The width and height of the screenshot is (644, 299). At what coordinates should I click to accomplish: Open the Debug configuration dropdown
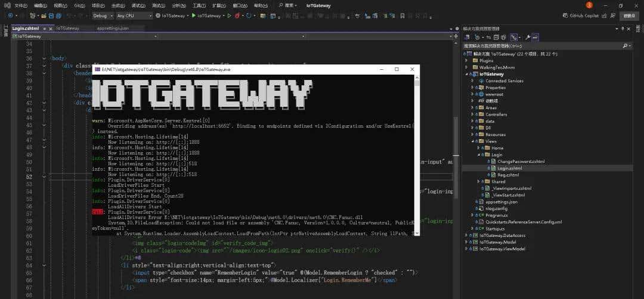pyautogui.click(x=103, y=16)
